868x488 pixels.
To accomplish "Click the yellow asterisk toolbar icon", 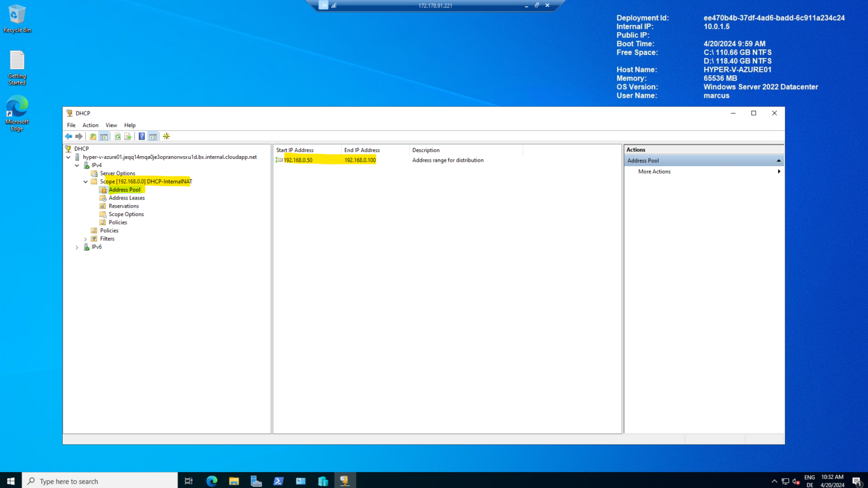I will coord(166,136).
